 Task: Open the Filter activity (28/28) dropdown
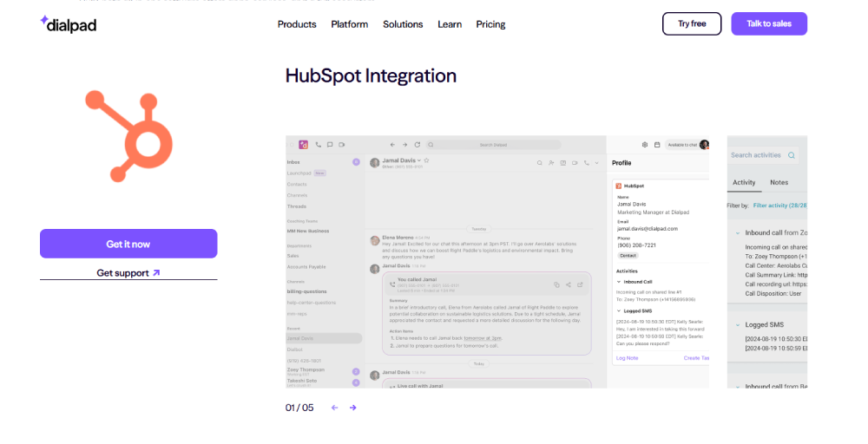[x=780, y=206]
